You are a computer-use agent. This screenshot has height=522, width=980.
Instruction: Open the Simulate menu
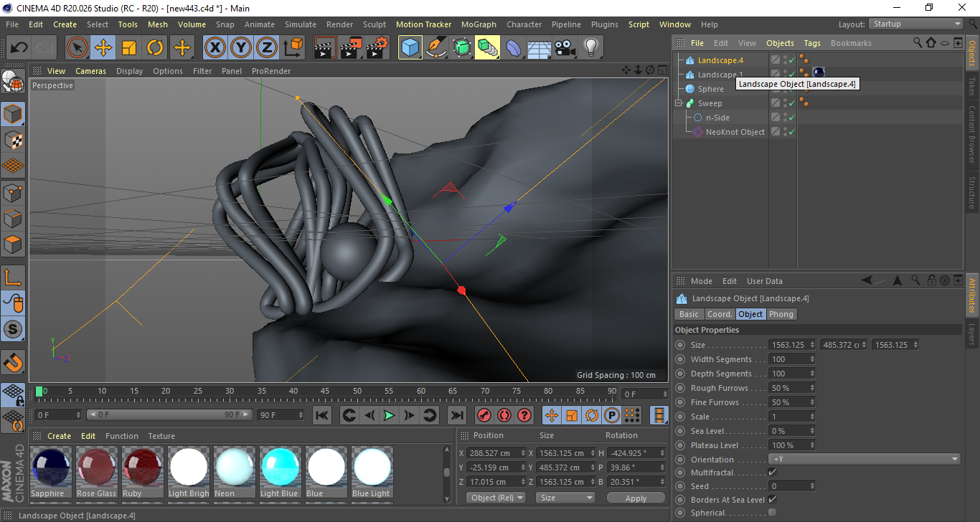coord(301,24)
